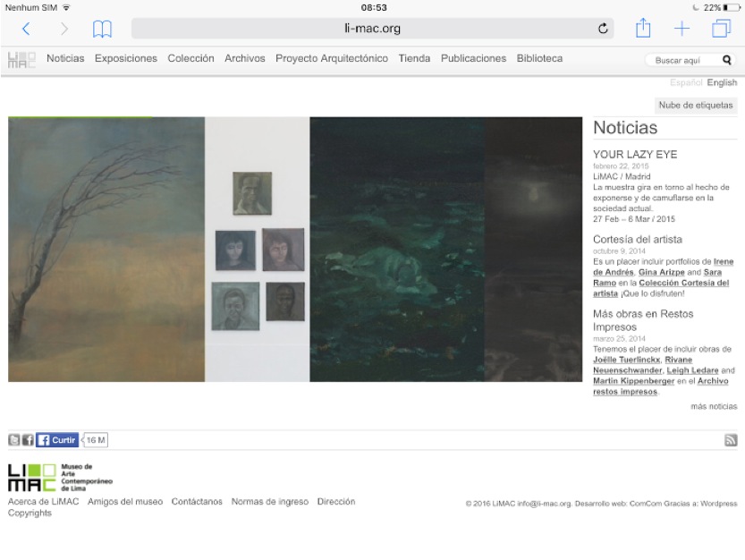Open the Safari share sheet
This screenshot has width=745, height=560.
[x=643, y=28]
